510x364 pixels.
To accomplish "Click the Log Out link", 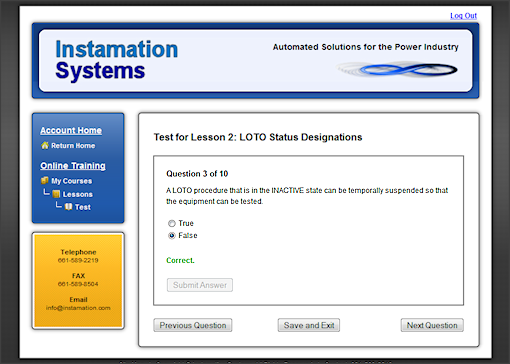I will coord(463,16).
